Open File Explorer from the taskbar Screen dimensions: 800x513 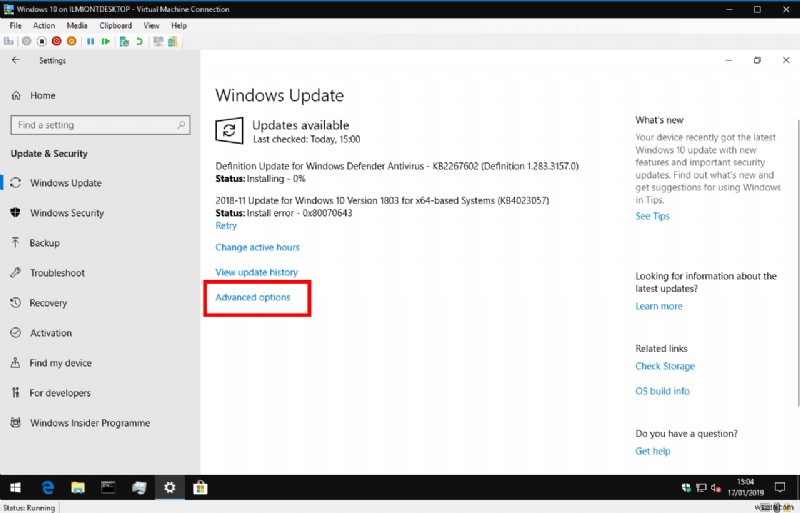coord(78,488)
